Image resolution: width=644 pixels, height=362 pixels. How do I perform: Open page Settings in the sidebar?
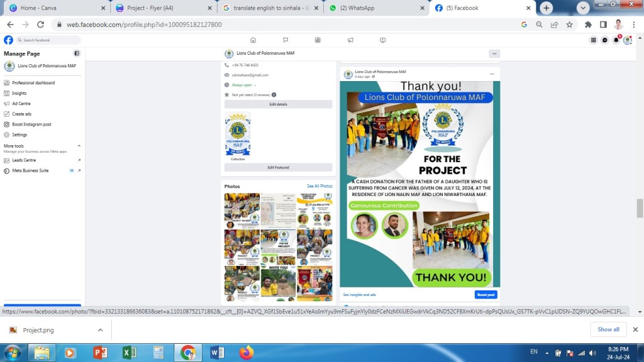[19, 134]
